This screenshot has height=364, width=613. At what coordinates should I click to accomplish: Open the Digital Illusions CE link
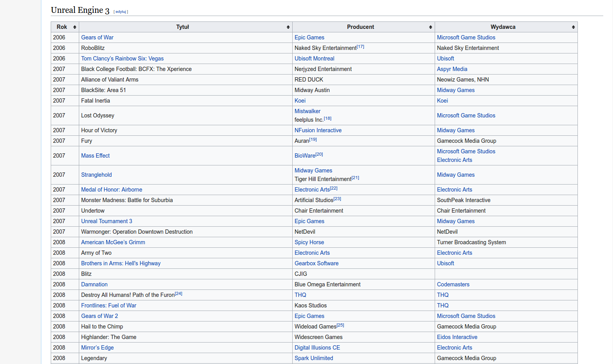(x=317, y=348)
